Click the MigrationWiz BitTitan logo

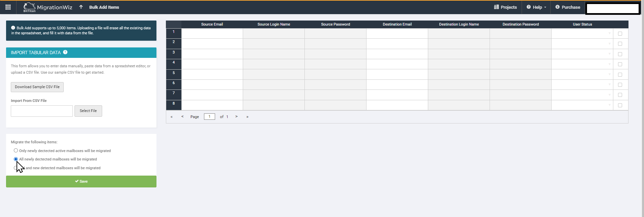pos(48,7)
